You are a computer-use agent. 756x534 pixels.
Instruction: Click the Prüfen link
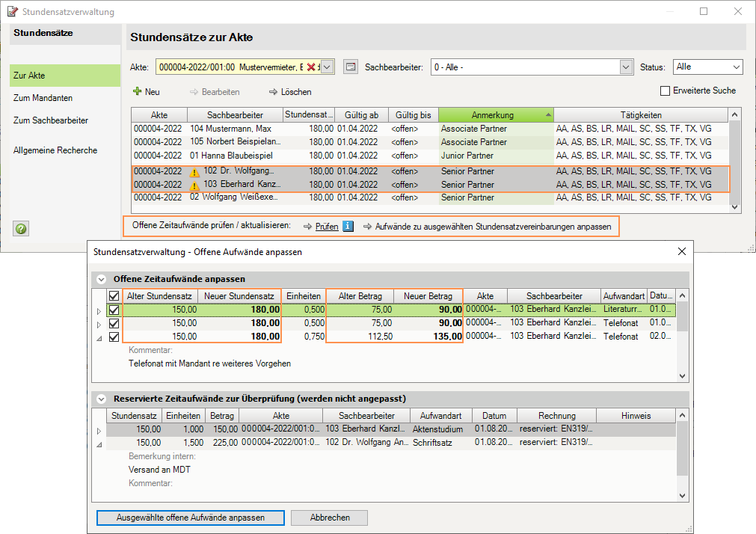click(327, 226)
